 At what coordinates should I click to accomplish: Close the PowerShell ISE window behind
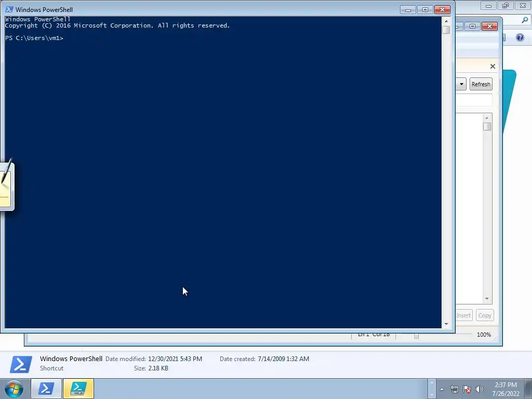coord(489,26)
